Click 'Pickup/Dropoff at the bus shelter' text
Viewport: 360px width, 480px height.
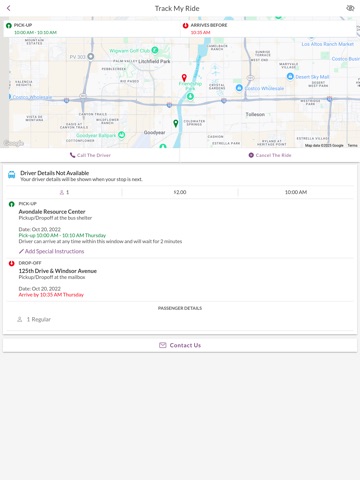point(55,218)
